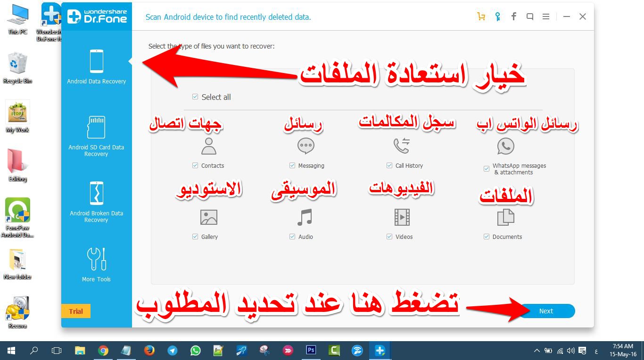Switch to Dr.Fone taskbar button

point(380,351)
